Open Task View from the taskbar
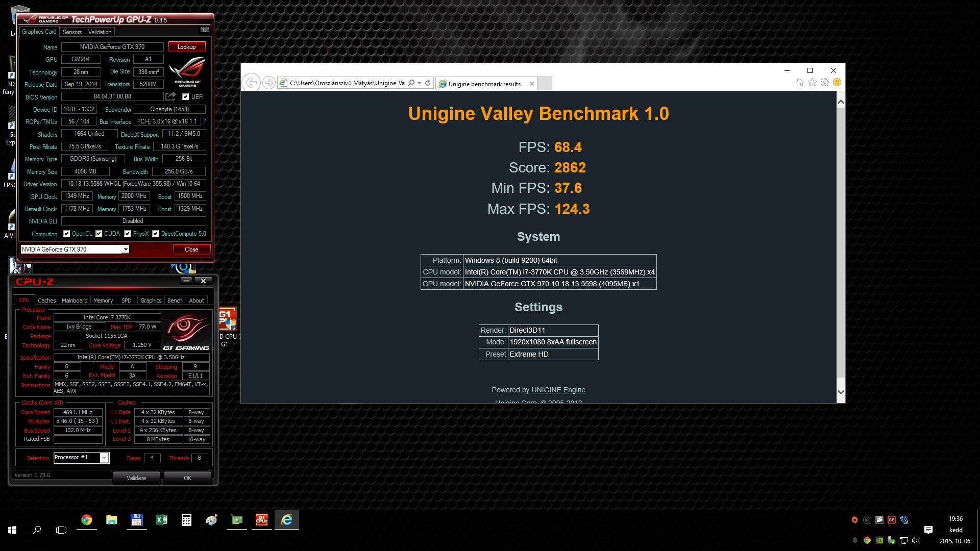 click(61, 530)
